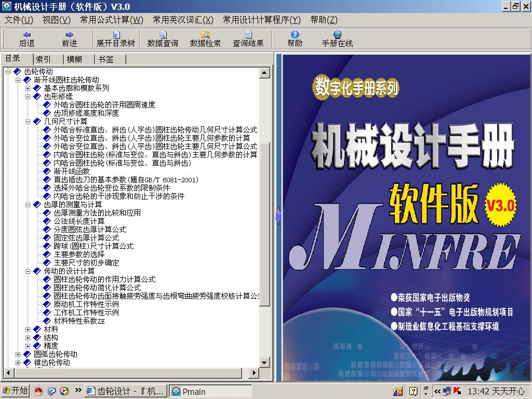Expand hidden tray icons with the chevron
This screenshot has height=399, width=532.
[437, 391]
